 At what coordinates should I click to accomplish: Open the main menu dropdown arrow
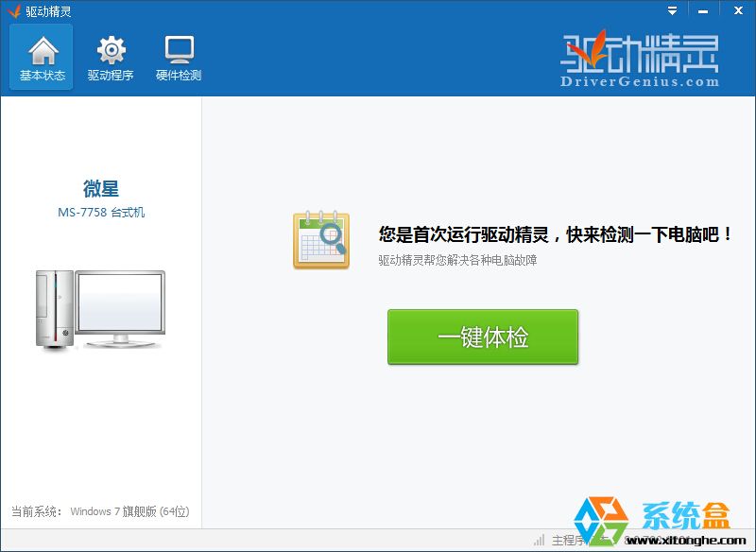672,10
